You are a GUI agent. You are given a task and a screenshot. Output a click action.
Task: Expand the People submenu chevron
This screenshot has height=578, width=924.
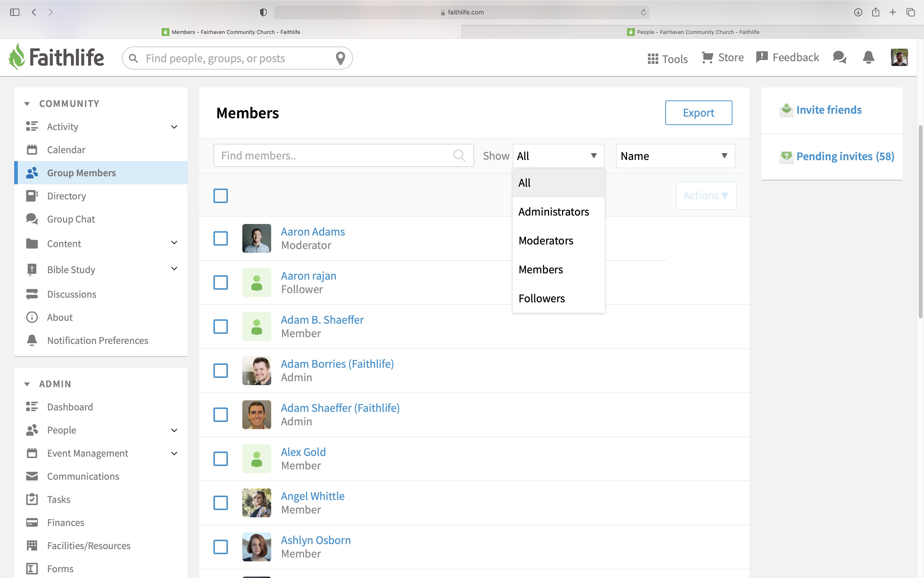coord(174,430)
